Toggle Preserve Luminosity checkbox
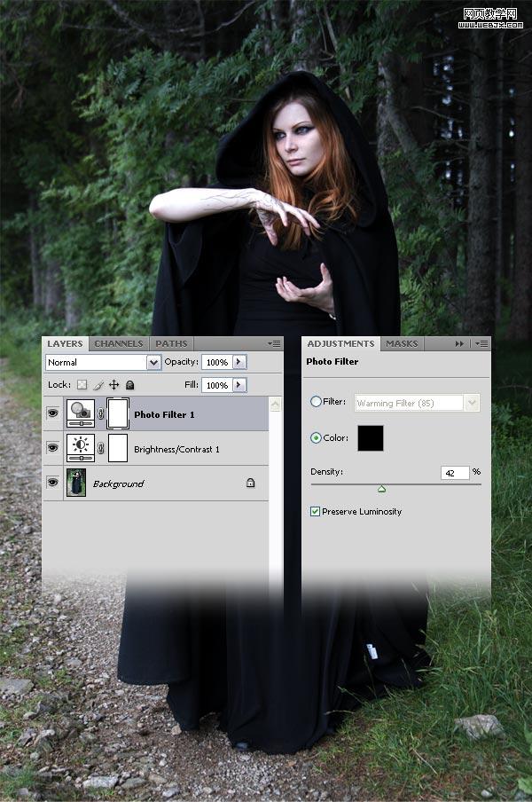The width and height of the screenshot is (532, 802). pyautogui.click(x=316, y=512)
